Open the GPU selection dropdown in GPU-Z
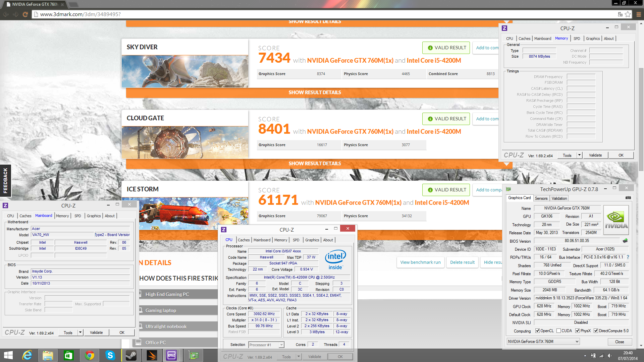The image size is (644, 362). point(543,342)
